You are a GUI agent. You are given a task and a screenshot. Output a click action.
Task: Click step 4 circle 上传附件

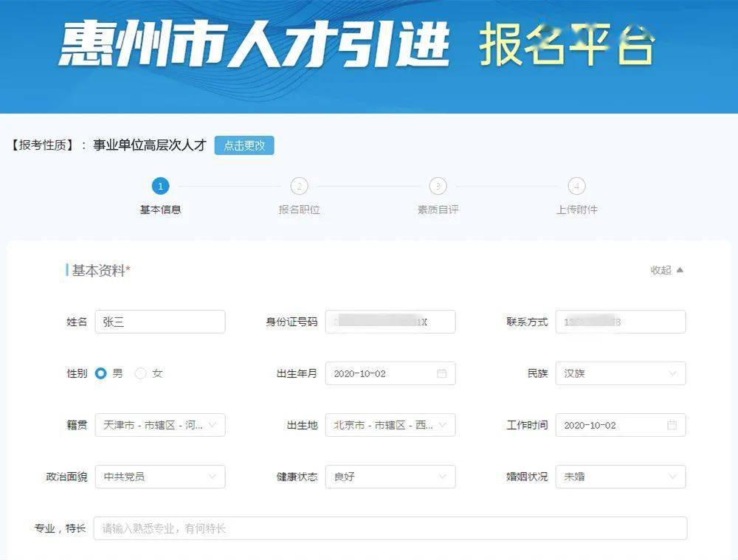click(x=576, y=187)
